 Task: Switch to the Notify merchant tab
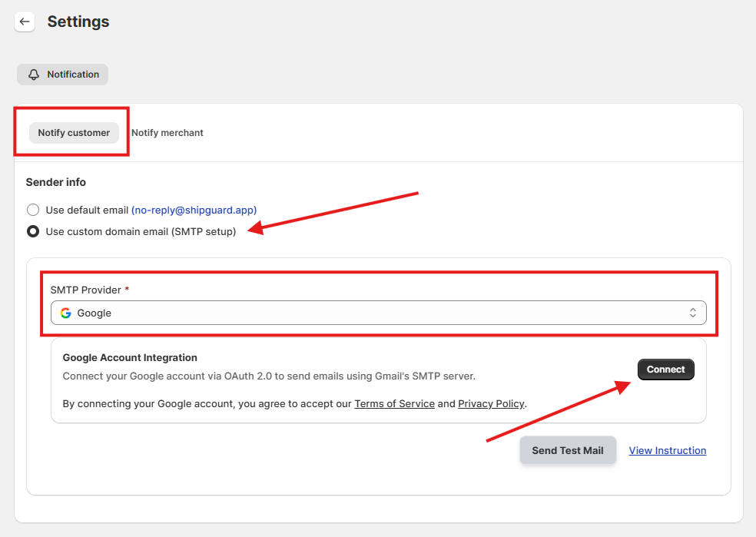[167, 133]
